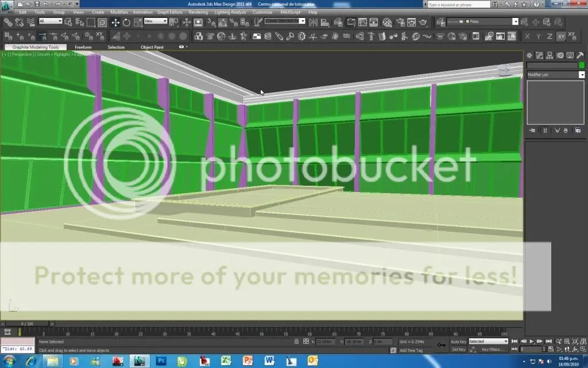Click the Save File quick access icon

[x=37, y=4]
